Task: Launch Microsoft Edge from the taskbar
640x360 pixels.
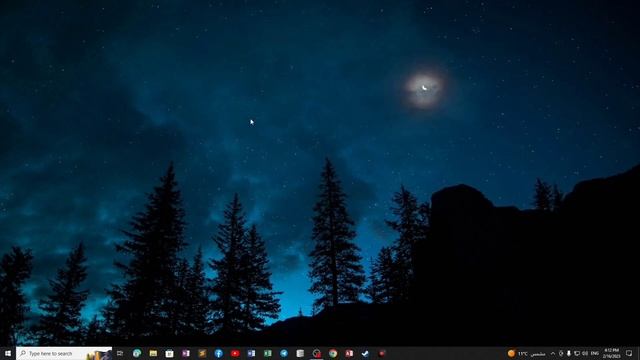Action: point(137,353)
